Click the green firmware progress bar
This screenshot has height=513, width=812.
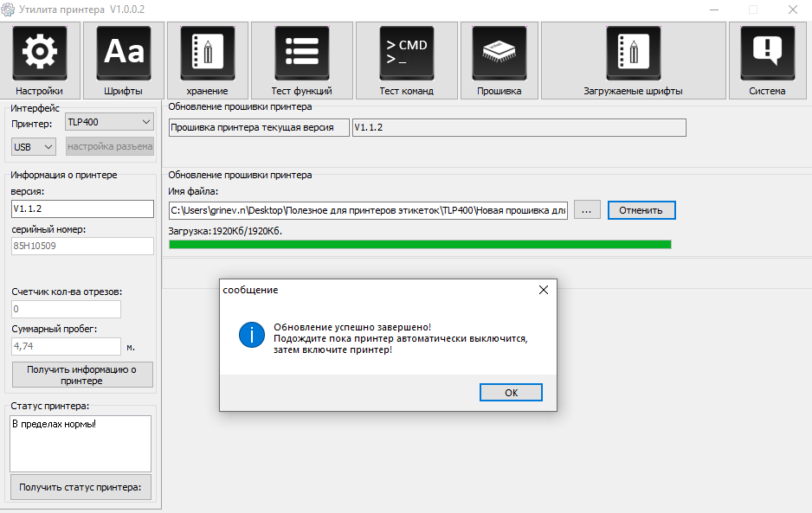click(x=420, y=244)
